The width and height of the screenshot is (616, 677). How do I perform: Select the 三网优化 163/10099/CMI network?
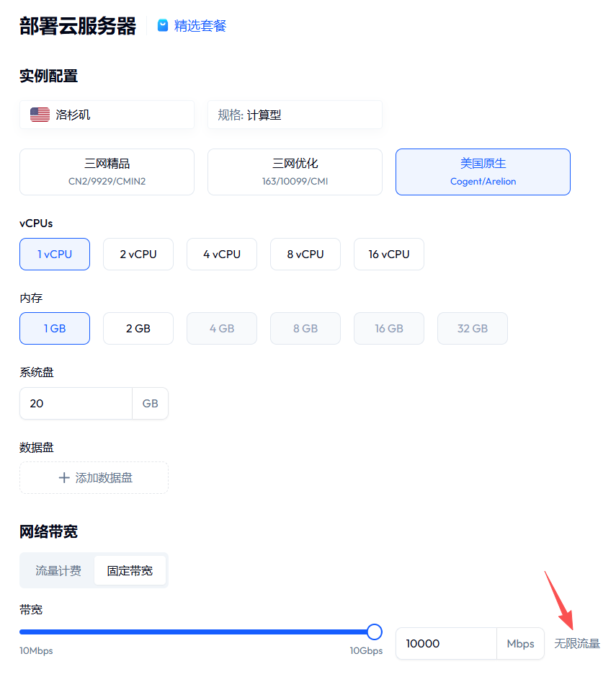coord(295,172)
